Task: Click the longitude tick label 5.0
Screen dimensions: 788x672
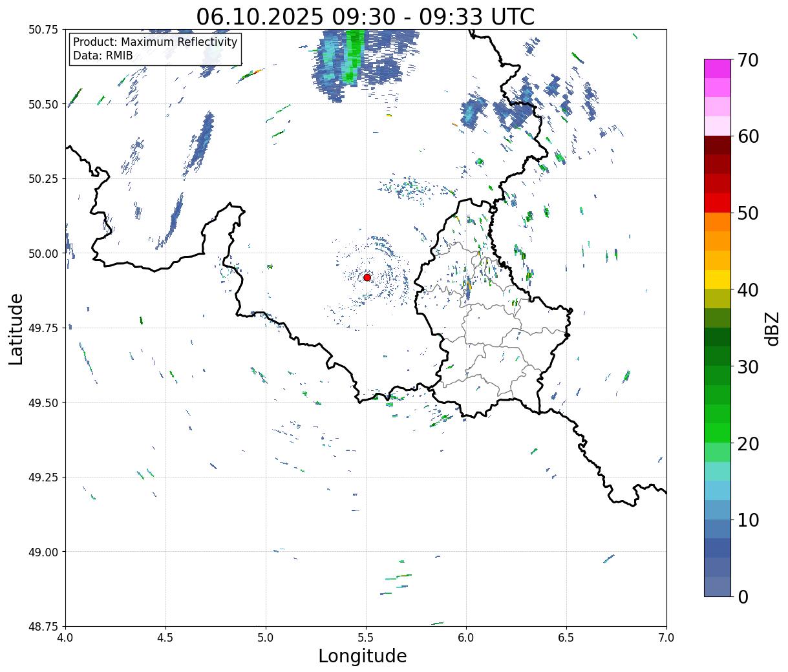Action: (x=266, y=638)
